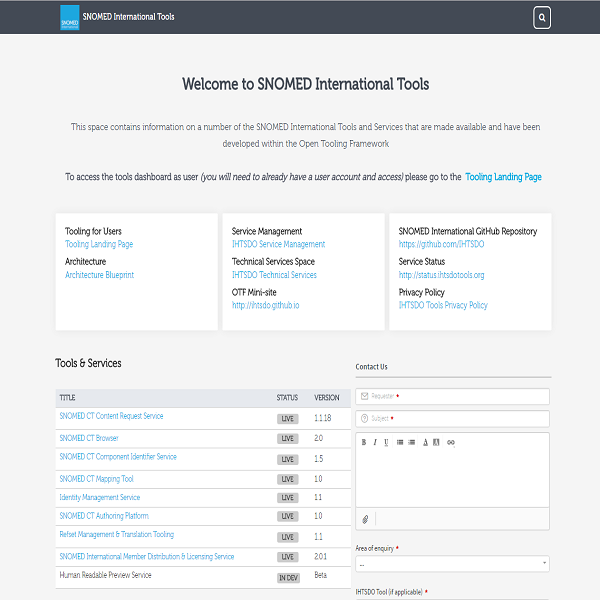Click LIVE badge for SNOMED CT Browser
This screenshot has width=600, height=600.
[x=288, y=439]
